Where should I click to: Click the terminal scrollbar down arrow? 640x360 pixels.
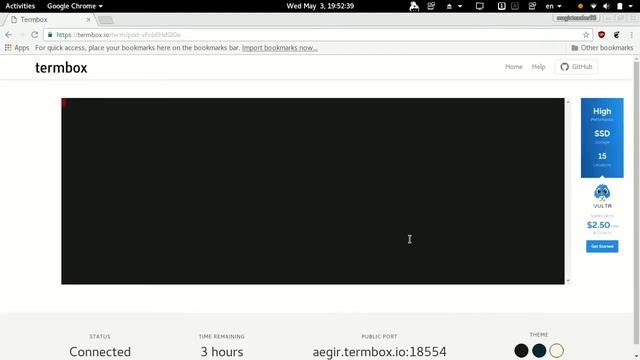tap(568, 281)
